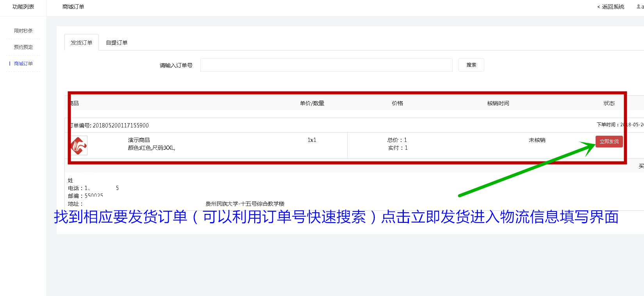This screenshot has height=296, width=644.
Task: Click the 核销时间 column header
Action: coord(498,103)
